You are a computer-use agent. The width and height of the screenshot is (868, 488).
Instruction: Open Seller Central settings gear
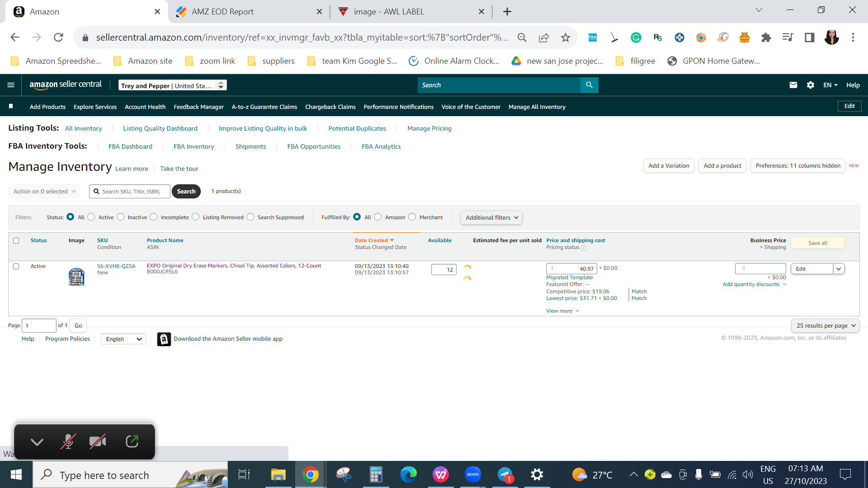coord(810,85)
